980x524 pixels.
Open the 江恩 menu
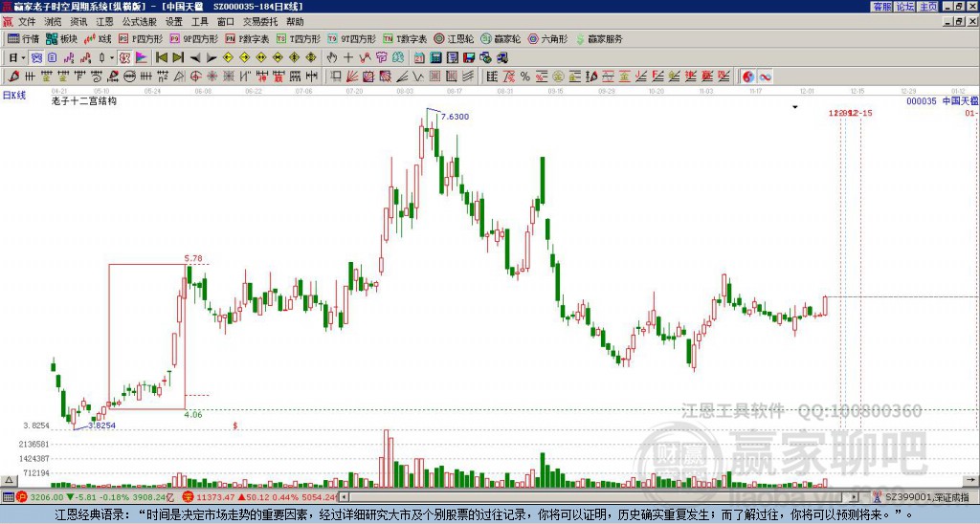tap(104, 22)
